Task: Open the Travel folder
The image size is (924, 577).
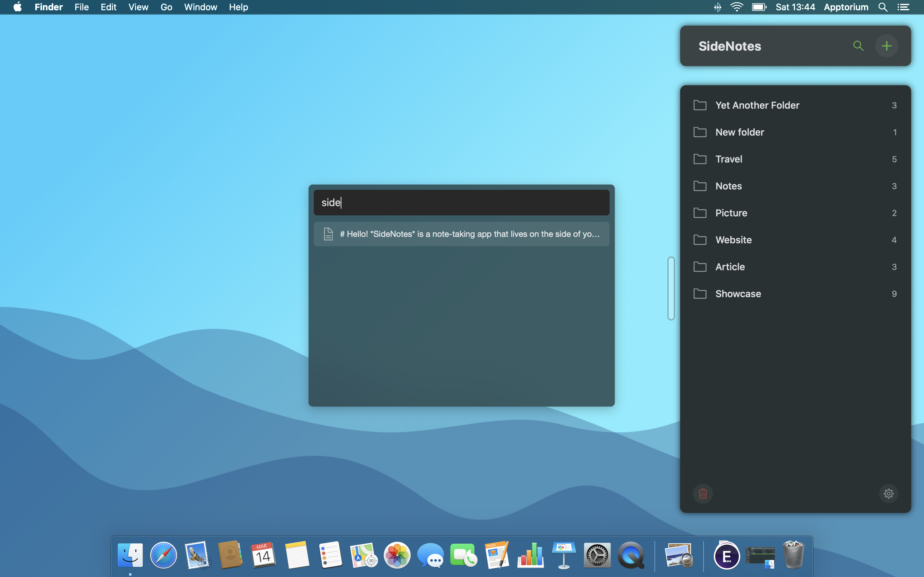Action: (729, 159)
